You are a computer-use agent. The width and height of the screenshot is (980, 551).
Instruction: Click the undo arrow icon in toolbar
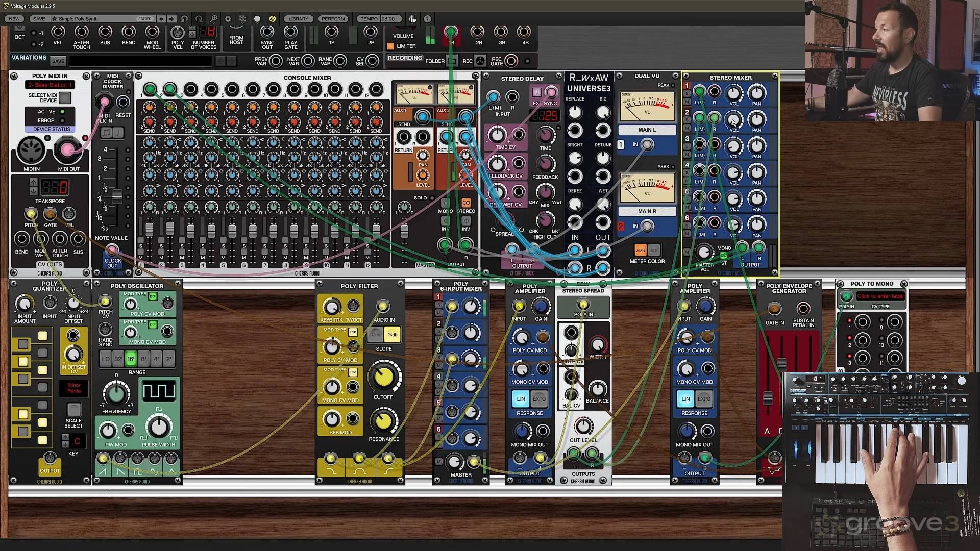coord(184,19)
